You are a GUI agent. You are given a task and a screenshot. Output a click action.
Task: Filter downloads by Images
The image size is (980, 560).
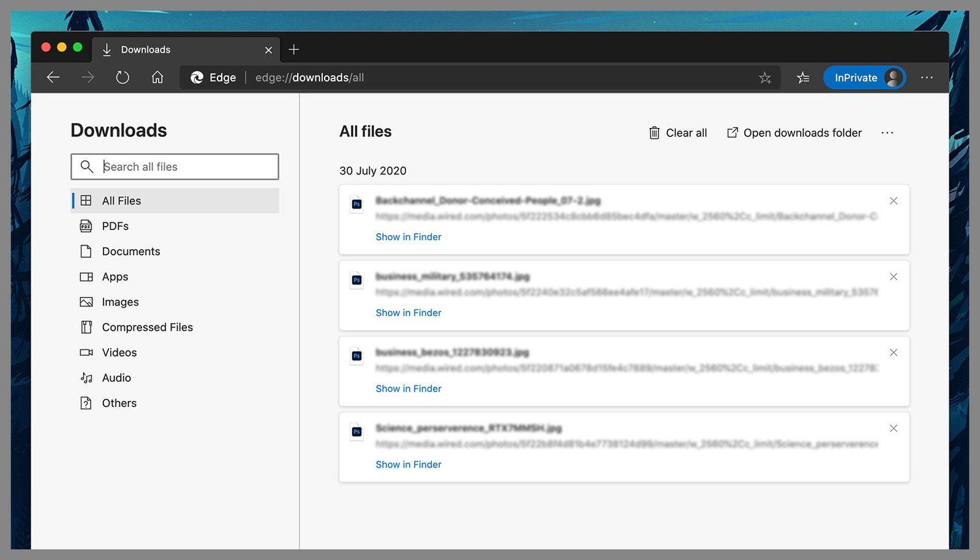click(x=175, y=302)
